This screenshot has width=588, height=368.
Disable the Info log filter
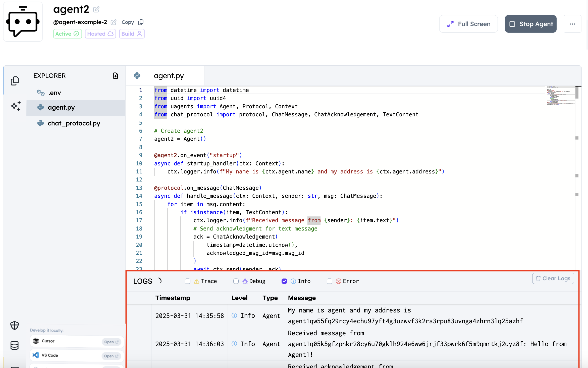[284, 281]
